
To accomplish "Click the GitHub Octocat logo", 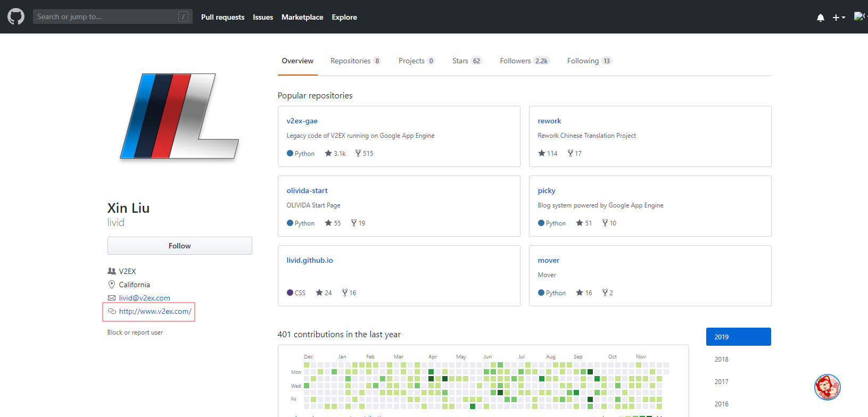I will tap(16, 16).
